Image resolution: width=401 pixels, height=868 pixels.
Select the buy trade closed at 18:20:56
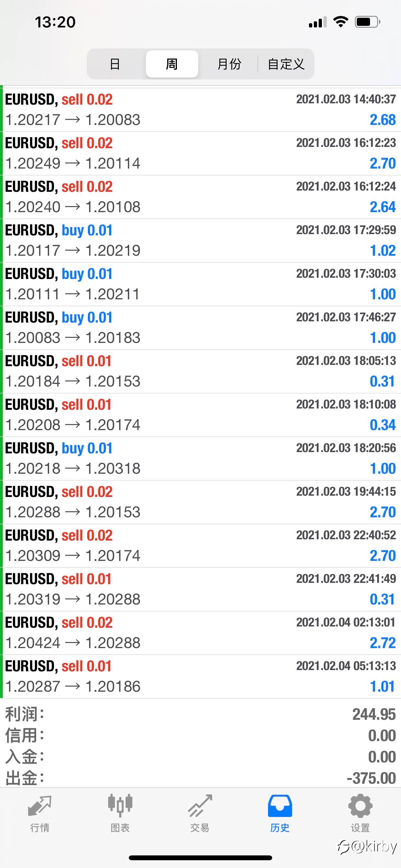(x=200, y=458)
